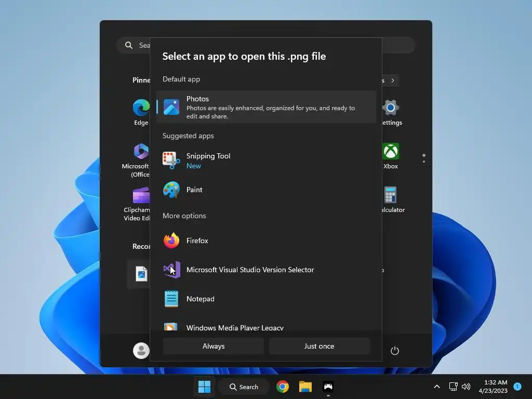Click the 'Firefox' label
Viewport: 532px width, 399px height.
pos(197,241)
